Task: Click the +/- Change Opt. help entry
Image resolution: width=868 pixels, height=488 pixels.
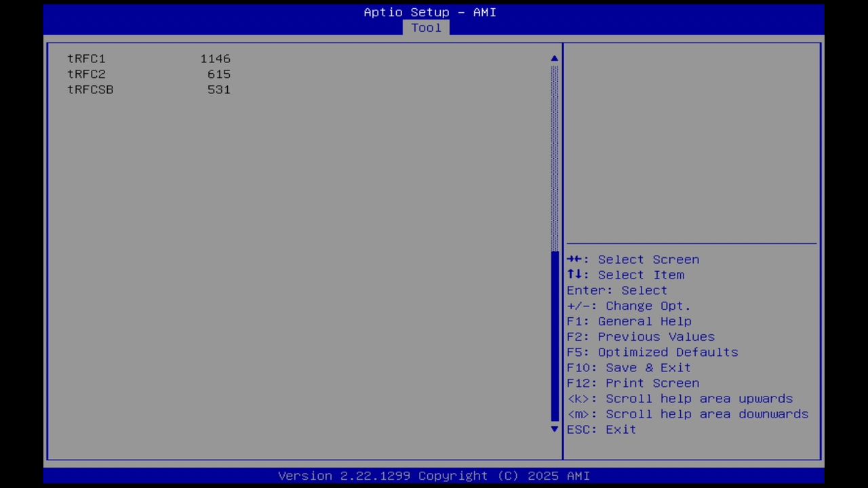Action: [629, 306]
